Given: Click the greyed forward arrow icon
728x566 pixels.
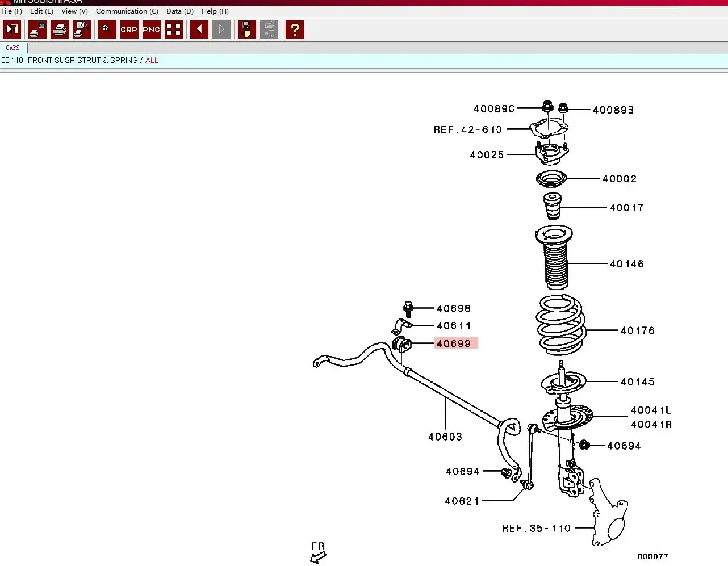Looking at the screenshot, I should pos(221,30).
